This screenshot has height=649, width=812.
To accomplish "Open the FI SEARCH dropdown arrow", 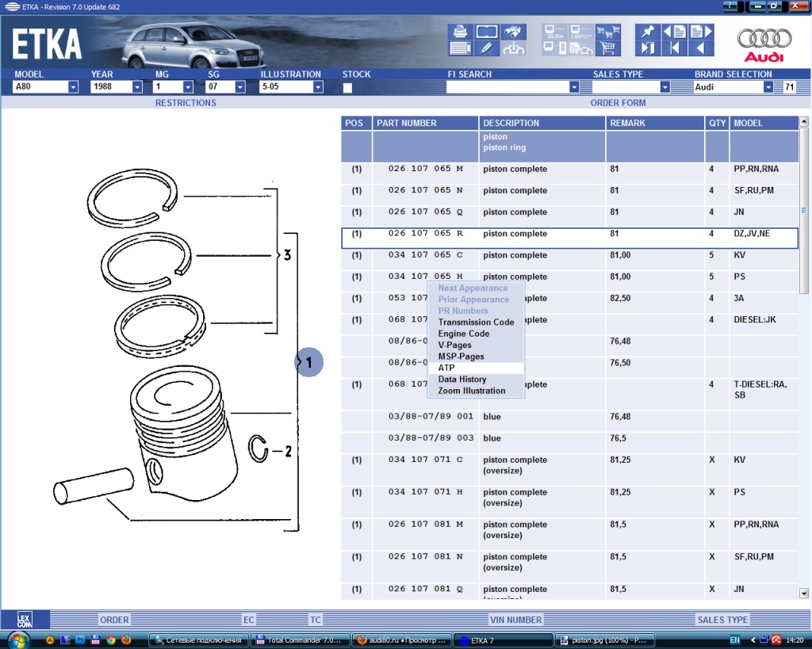I will point(574,87).
